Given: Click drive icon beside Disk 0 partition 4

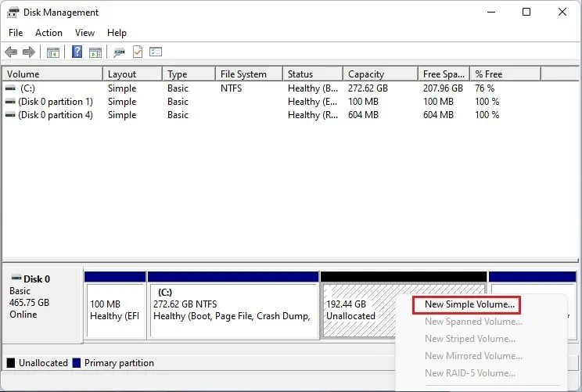Looking at the screenshot, I should coord(10,115).
